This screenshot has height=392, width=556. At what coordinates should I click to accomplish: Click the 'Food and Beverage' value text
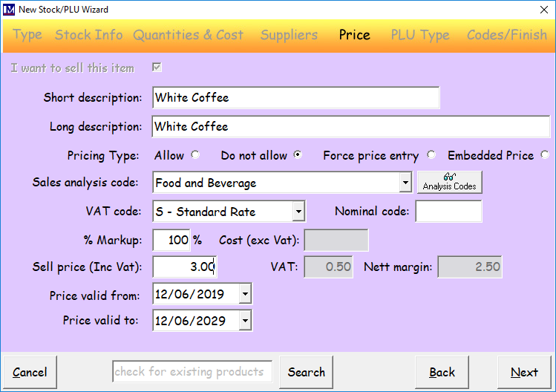206,183
